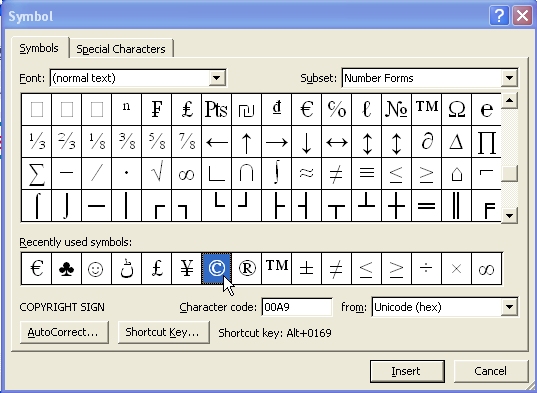537x393 pixels.
Task: Select the Arabic letter in recent symbols
Action: (126, 269)
